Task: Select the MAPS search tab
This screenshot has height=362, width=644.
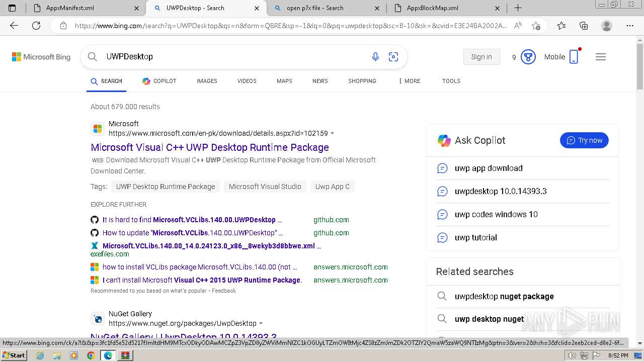Action: [284, 81]
